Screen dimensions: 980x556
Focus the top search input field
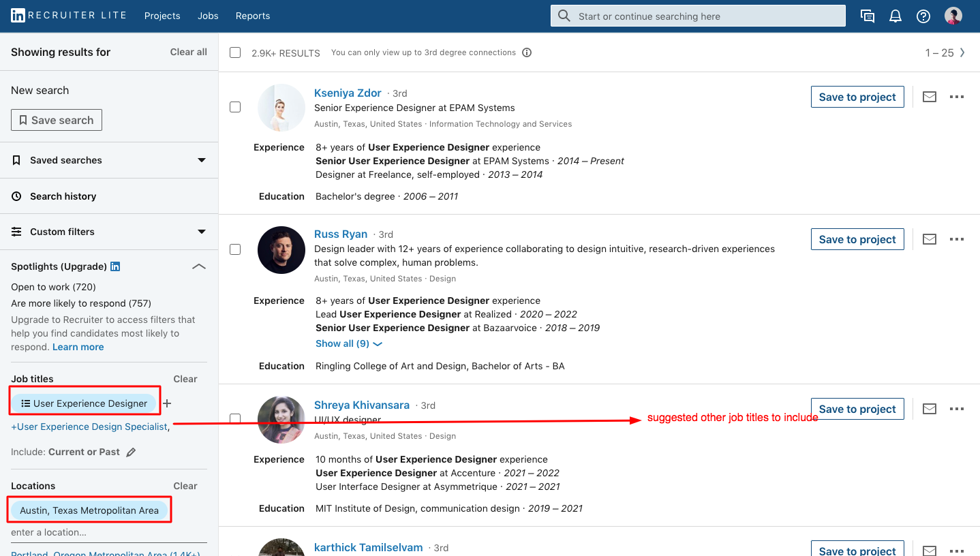(698, 16)
